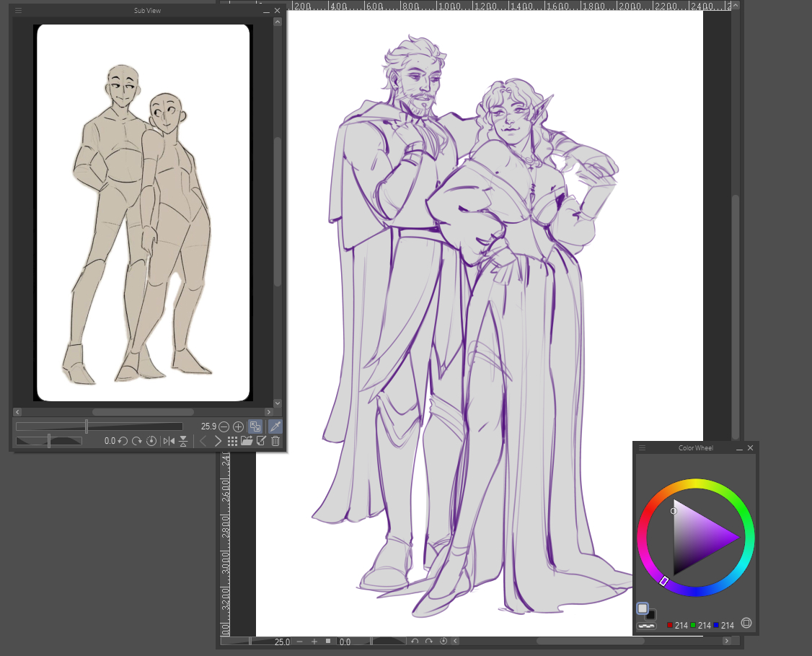
Task: Toggle the Sub View eyedropper auto-switch
Action: coord(275,427)
